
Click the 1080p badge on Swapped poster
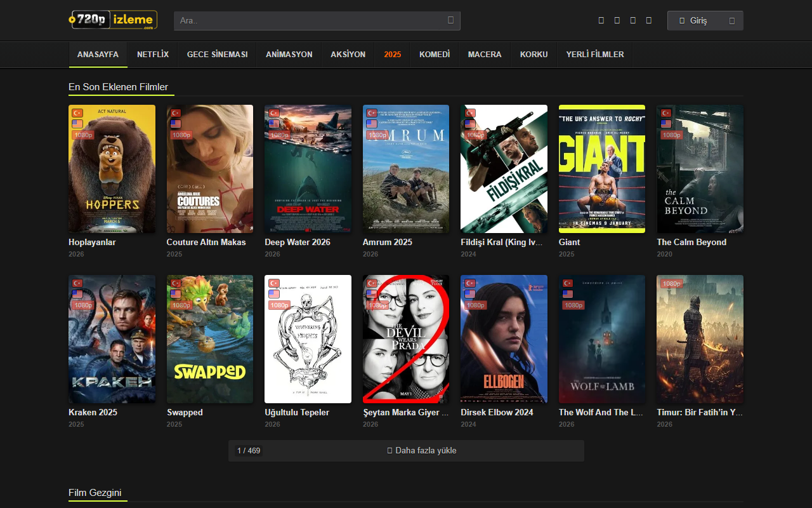tap(181, 305)
